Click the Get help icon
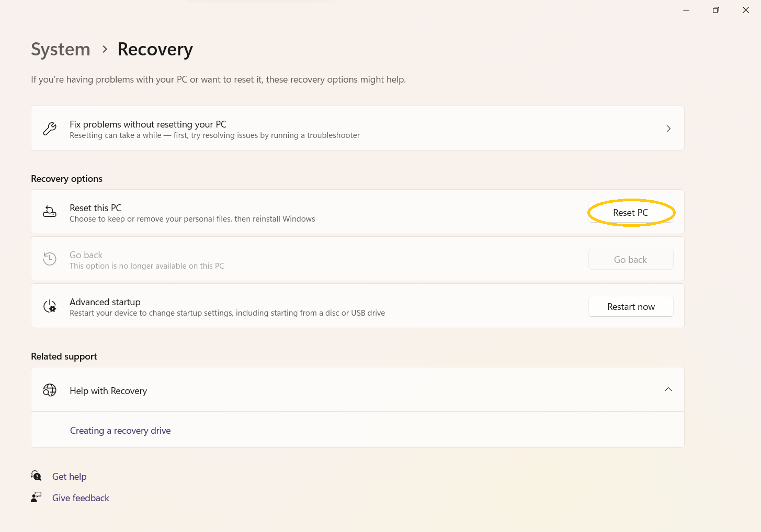Screen dimensions: 761x532 pyautogui.click(x=36, y=476)
